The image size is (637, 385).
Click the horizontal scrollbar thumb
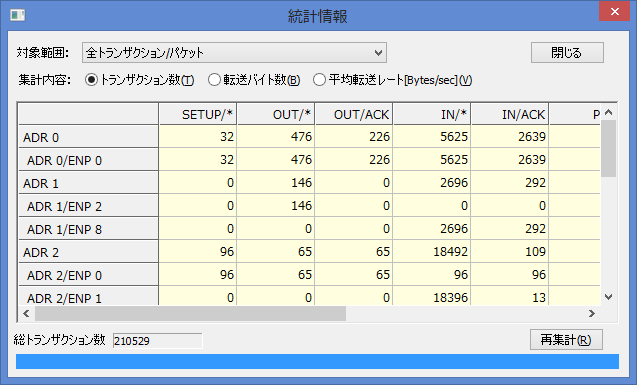coord(191,313)
